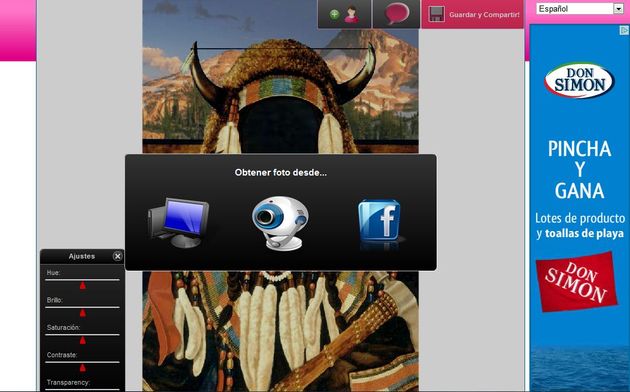The image size is (630, 392).
Task: Click the Transparency label
Action: click(68, 382)
